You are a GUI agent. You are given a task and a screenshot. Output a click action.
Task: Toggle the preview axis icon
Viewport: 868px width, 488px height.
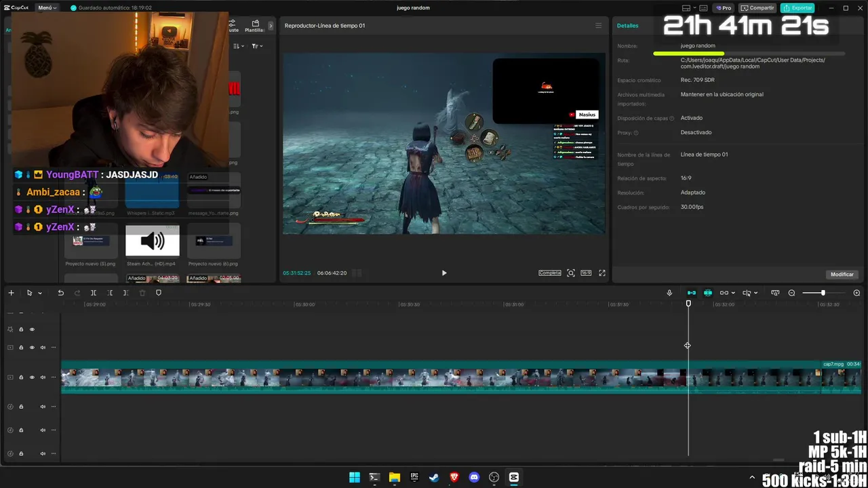click(x=747, y=293)
